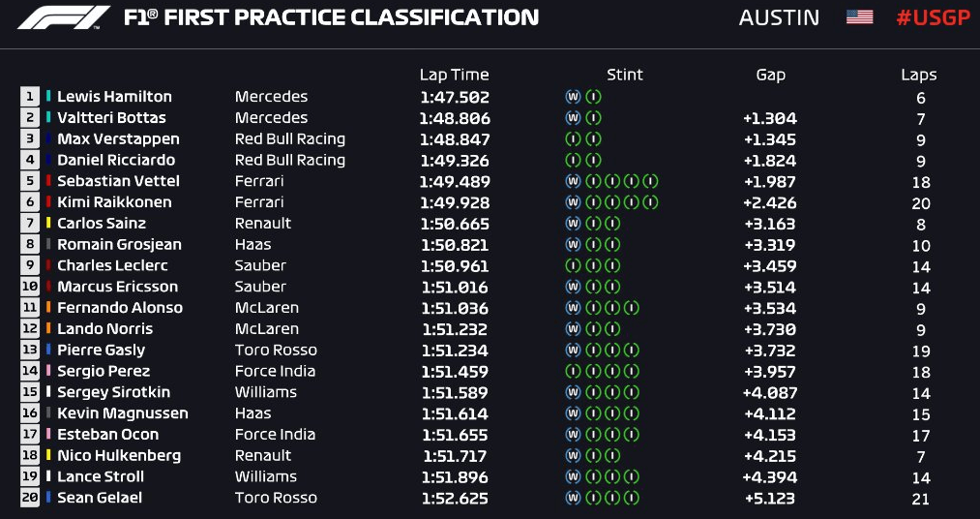
Task: Click Vettel's last intermediate tyre icon
Action: click(x=650, y=181)
